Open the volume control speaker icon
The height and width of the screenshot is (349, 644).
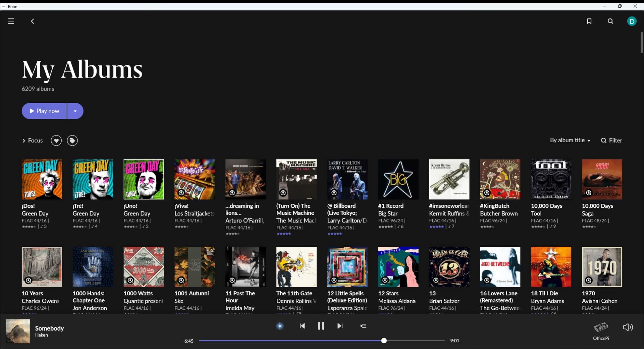(628, 327)
